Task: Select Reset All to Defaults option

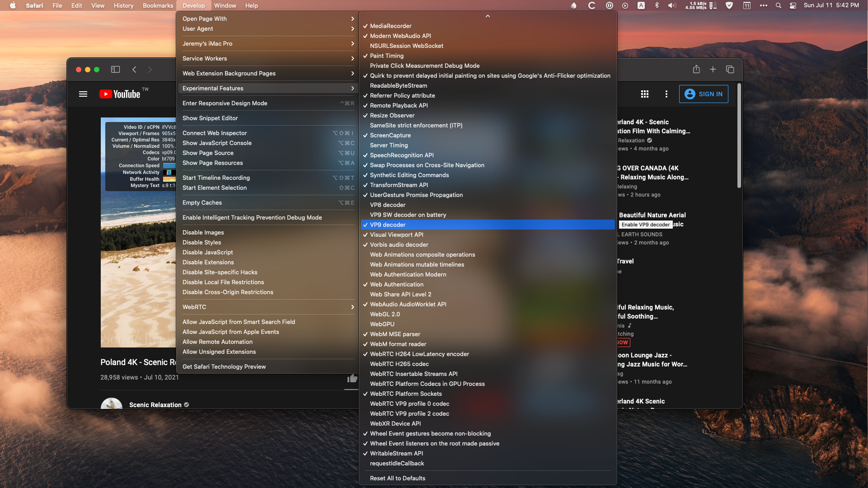Action: pyautogui.click(x=397, y=477)
